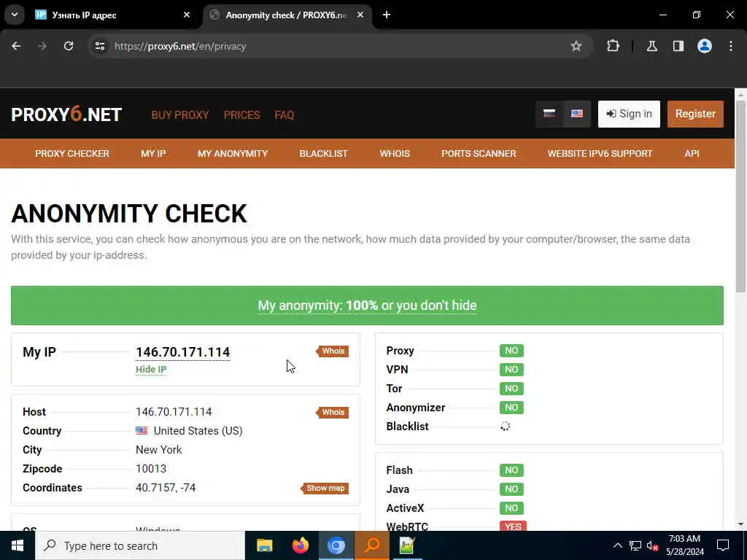Screen dimensions: 747x560
Task: Close the 'Узнать IP адрес' tab
Action: point(187,15)
